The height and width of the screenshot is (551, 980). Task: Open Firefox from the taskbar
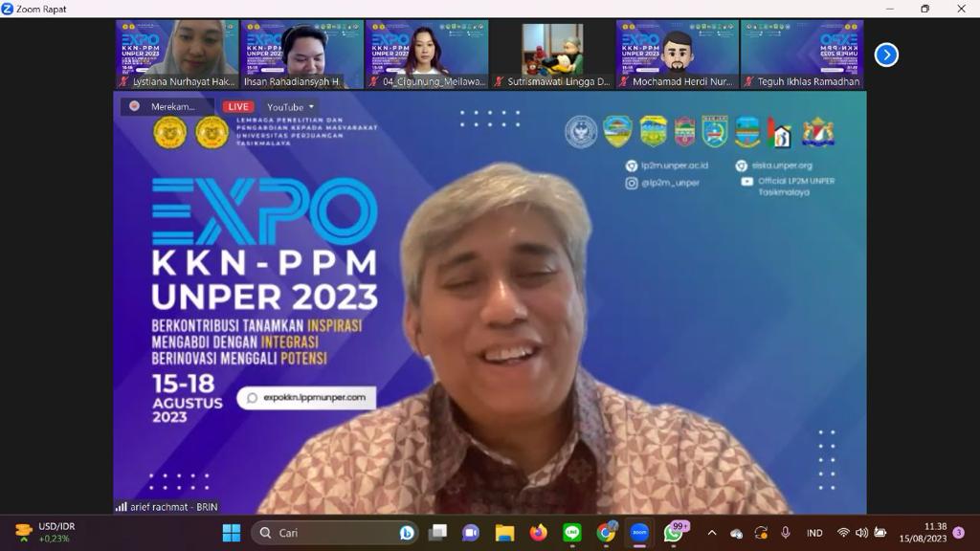pos(538,533)
